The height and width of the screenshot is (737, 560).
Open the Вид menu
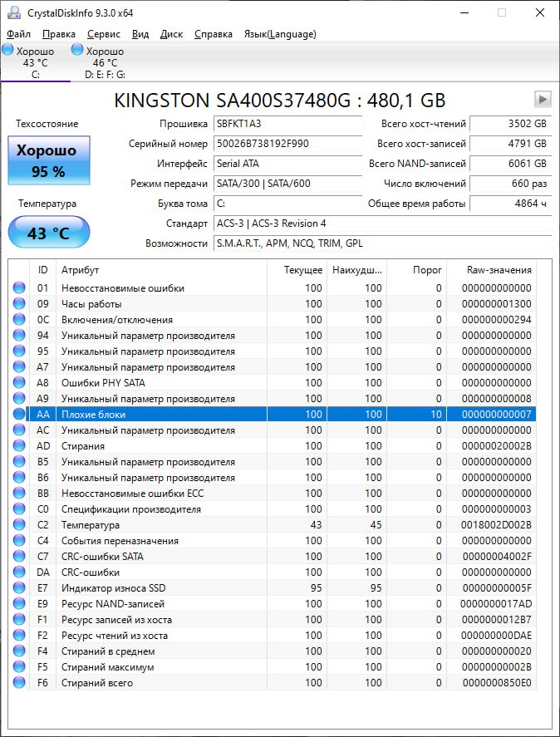(x=140, y=34)
